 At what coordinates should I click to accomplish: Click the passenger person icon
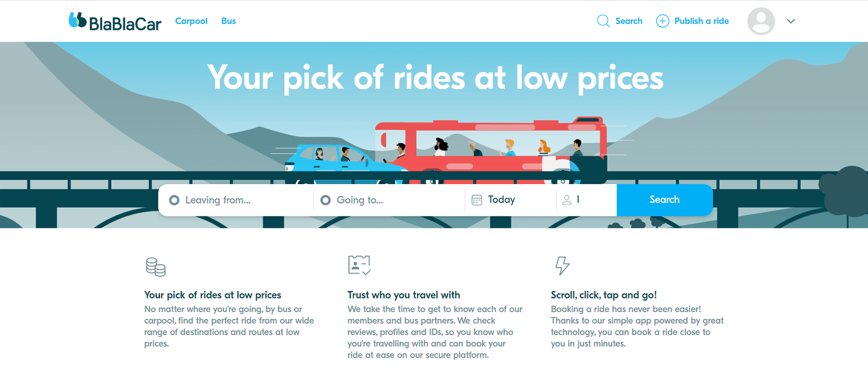[567, 200]
